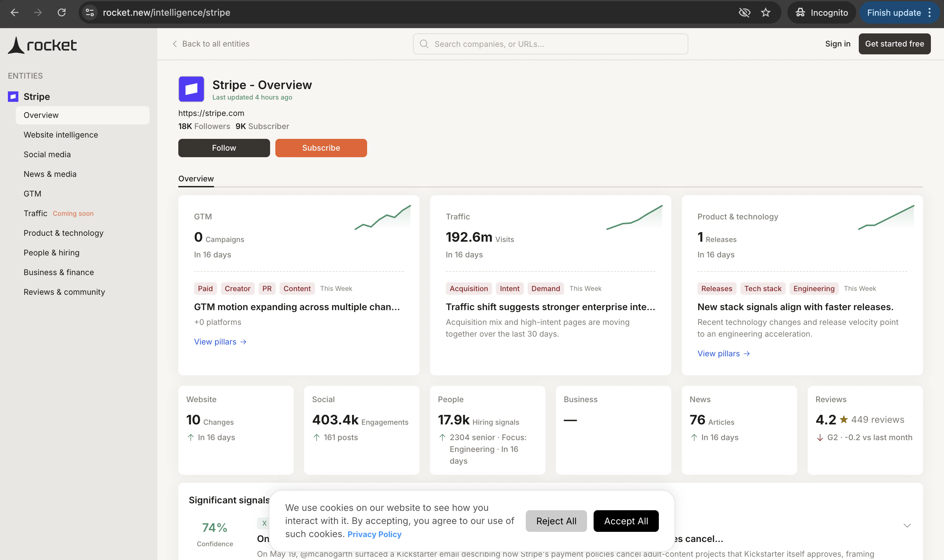Reject all cookies

tap(556, 521)
